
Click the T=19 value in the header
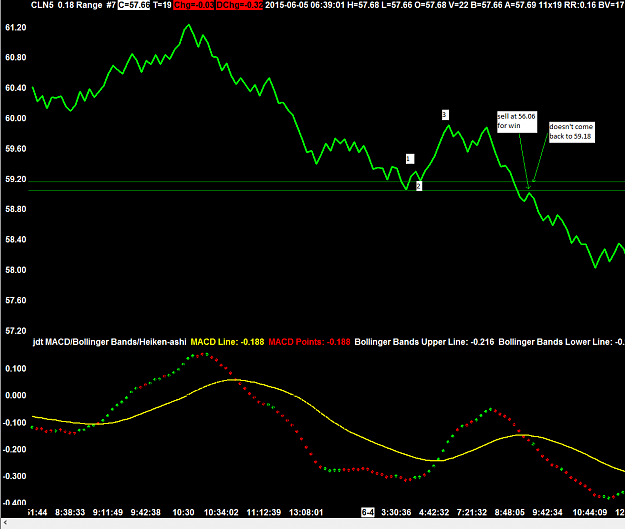162,5
